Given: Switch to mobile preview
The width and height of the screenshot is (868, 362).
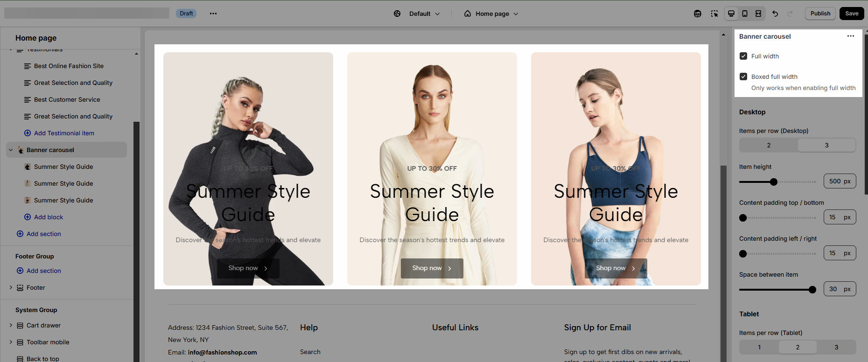Looking at the screenshot, I should click(745, 14).
